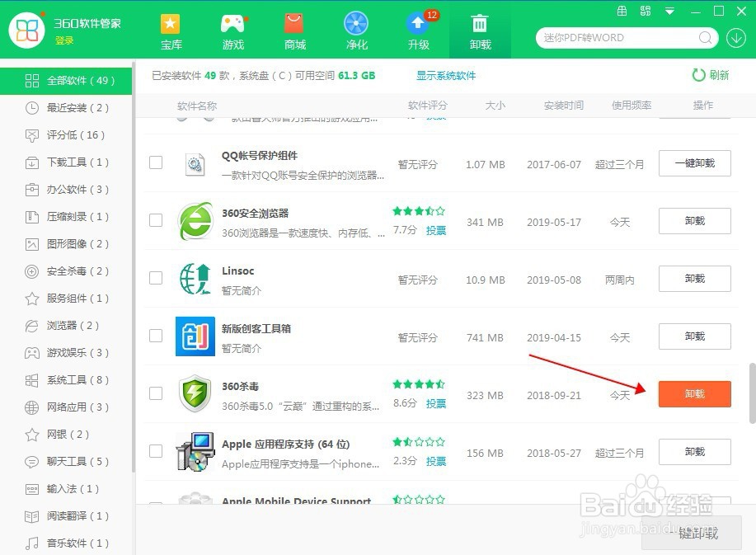Click the 新版创客工具箱 blue icon

(x=195, y=336)
